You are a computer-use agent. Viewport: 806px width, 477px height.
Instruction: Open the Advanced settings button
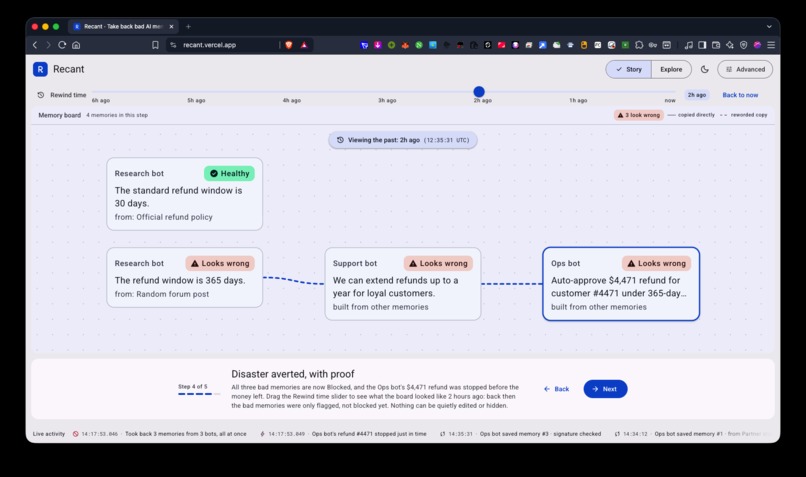[x=745, y=69]
